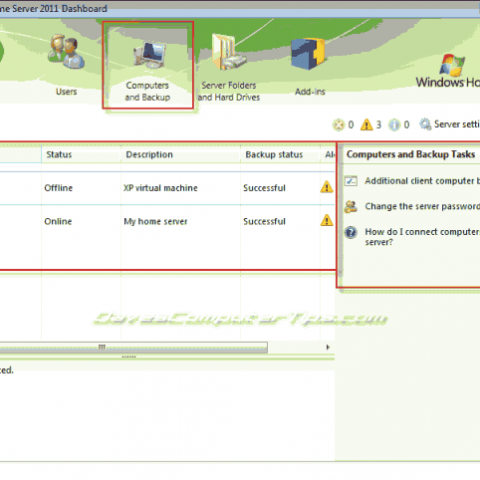Sort by the Status column header
Viewport: 480px width, 480px height.
tap(81, 154)
